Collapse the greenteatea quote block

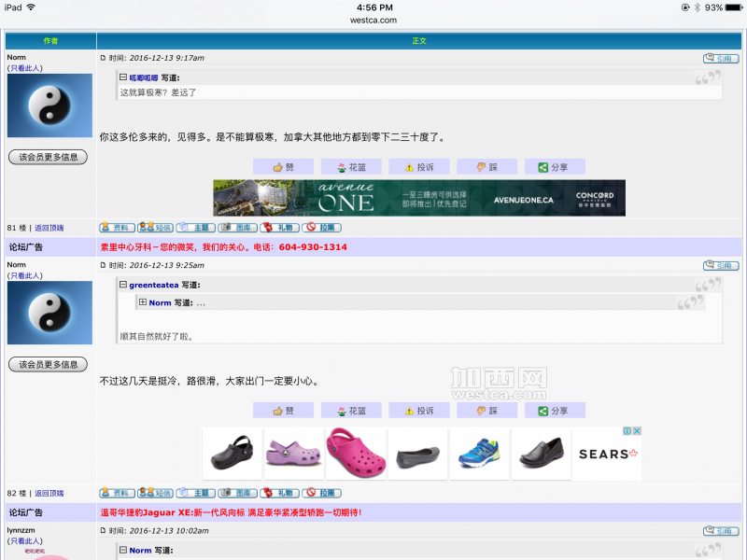click(x=123, y=285)
